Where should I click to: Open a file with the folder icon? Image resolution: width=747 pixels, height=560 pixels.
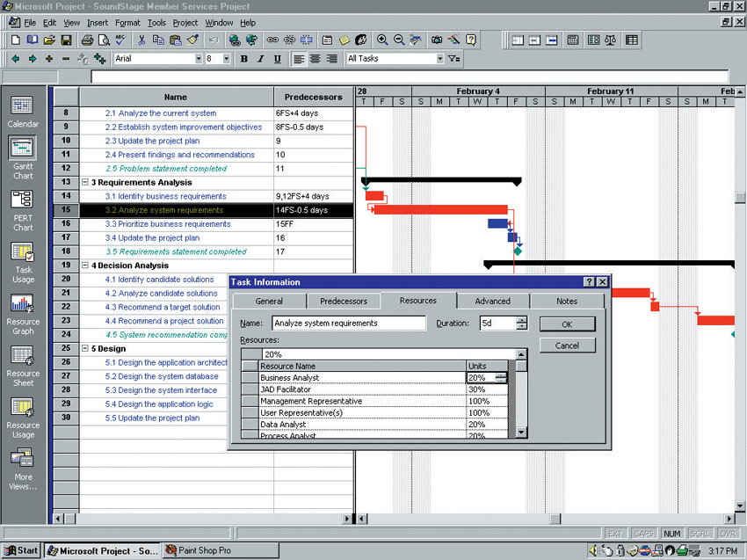(x=49, y=40)
